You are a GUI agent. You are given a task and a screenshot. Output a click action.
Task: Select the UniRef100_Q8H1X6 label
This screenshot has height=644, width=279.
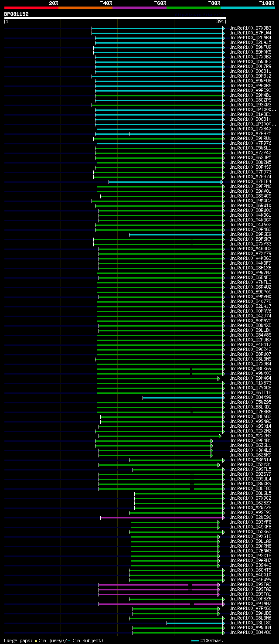[x=250, y=268]
